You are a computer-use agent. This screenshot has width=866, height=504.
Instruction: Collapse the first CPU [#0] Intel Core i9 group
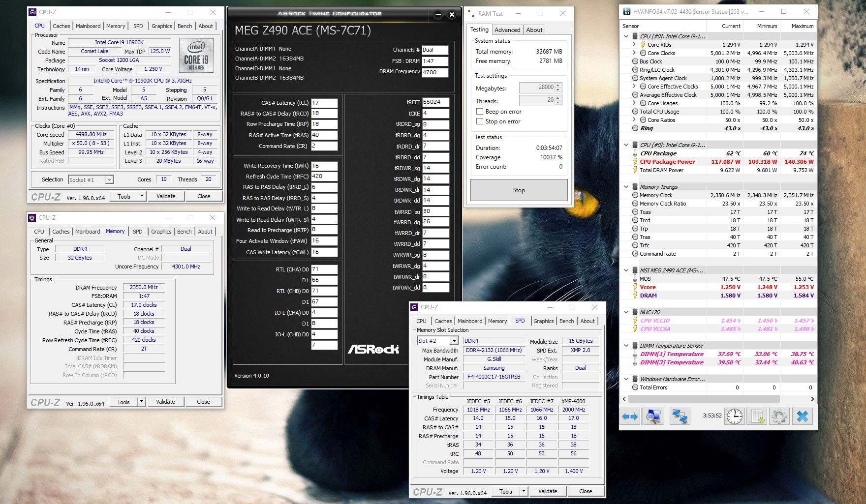pos(626,36)
